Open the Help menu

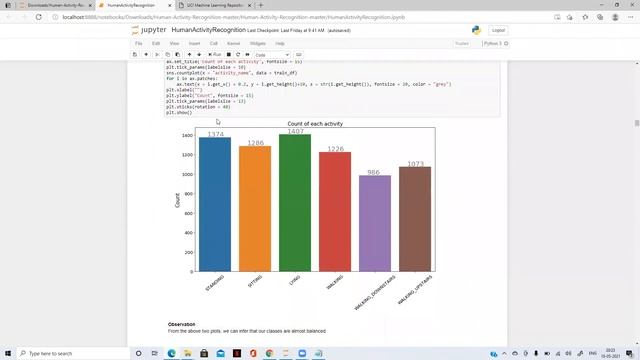tap(280, 43)
